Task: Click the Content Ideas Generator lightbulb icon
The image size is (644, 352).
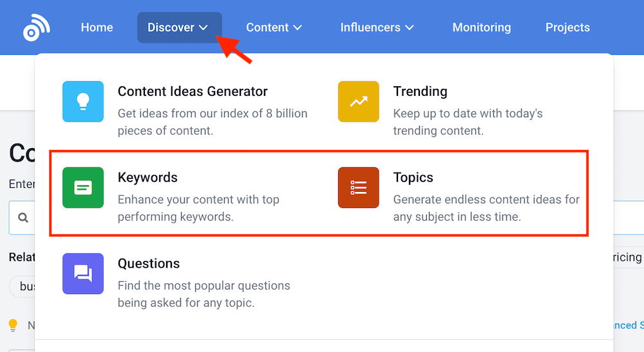Action: [x=83, y=102]
